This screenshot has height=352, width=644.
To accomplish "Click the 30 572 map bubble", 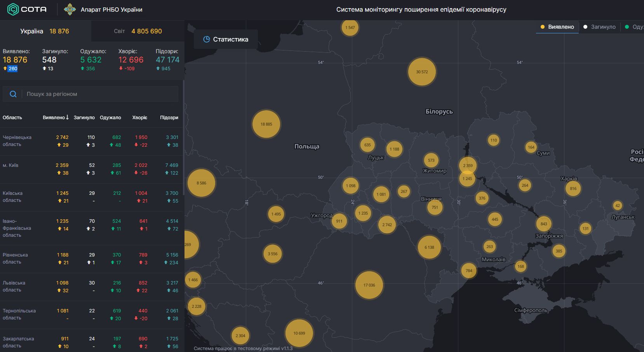I will click(422, 72).
